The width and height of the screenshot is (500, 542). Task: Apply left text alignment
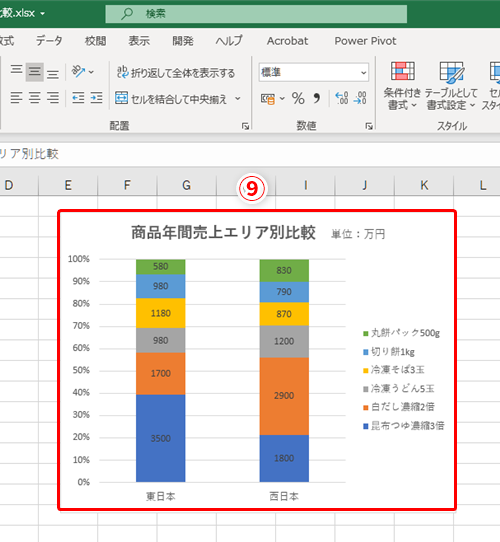pos(16,98)
